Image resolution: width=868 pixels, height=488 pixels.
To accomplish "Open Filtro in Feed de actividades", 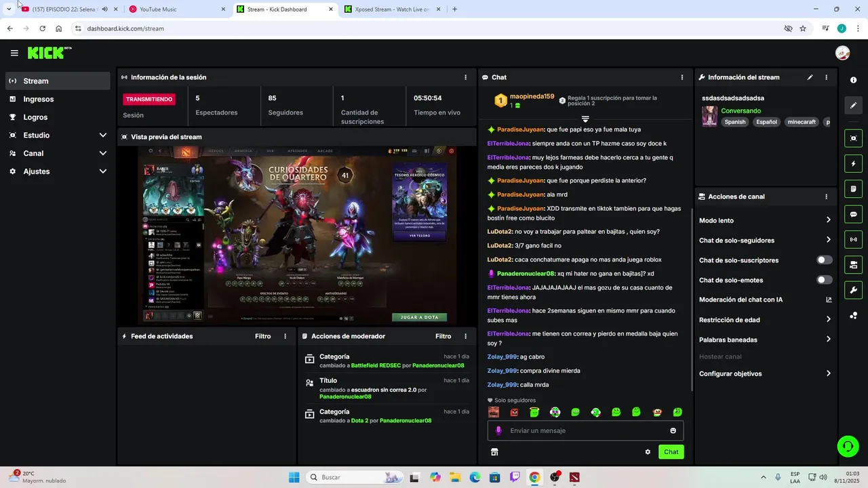I will coord(262,336).
